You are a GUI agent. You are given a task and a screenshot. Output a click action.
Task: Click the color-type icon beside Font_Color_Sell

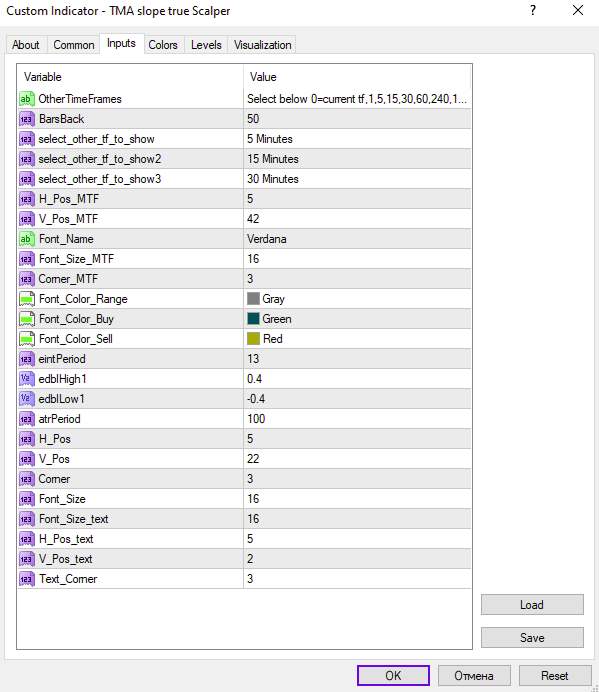pyautogui.click(x=26, y=339)
